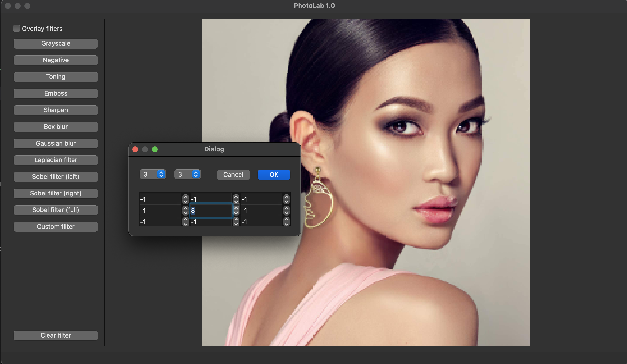Click the bottom-left kernel input field

click(160, 222)
